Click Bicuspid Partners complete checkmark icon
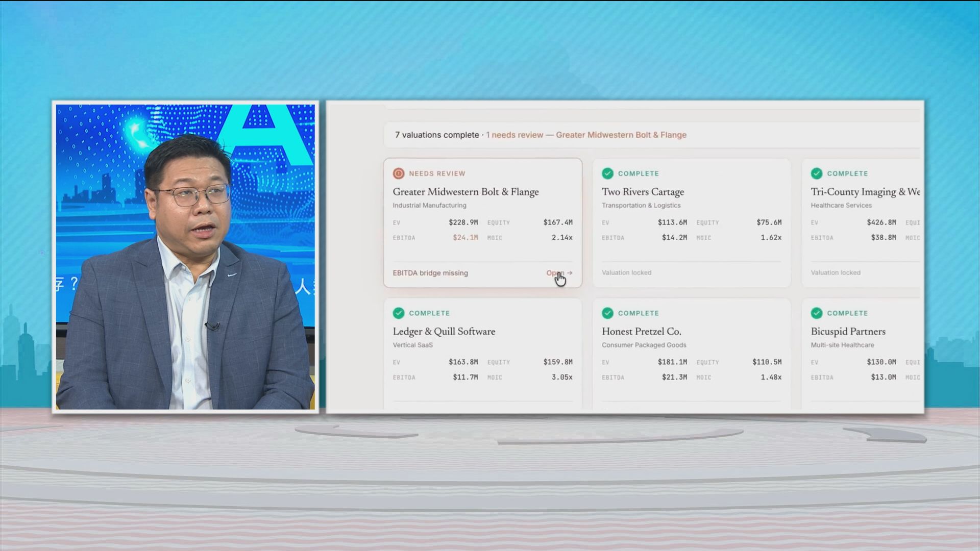Screen dimensions: 980x551 [817, 313]
